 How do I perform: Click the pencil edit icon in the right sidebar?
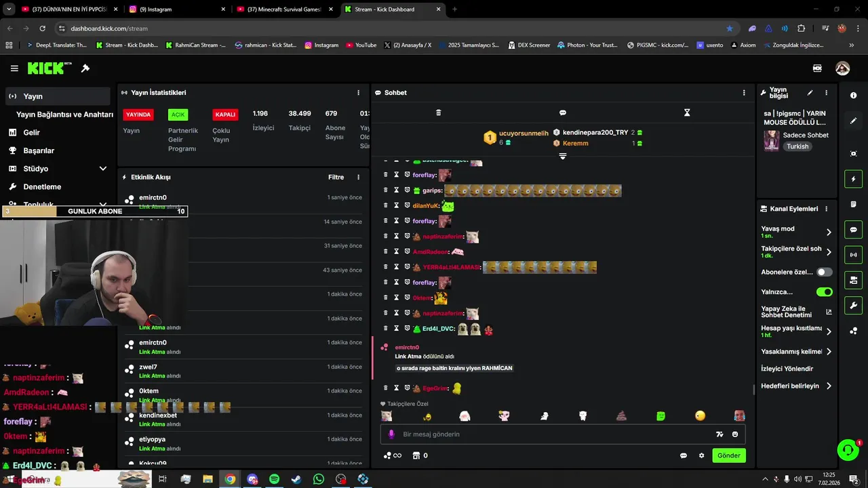pos(853,121)
